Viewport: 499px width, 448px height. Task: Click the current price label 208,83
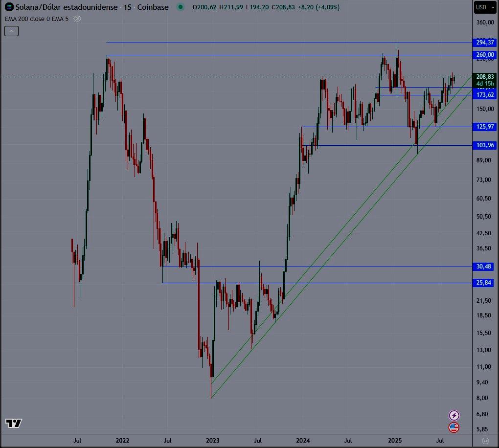(x=485, y=76)
